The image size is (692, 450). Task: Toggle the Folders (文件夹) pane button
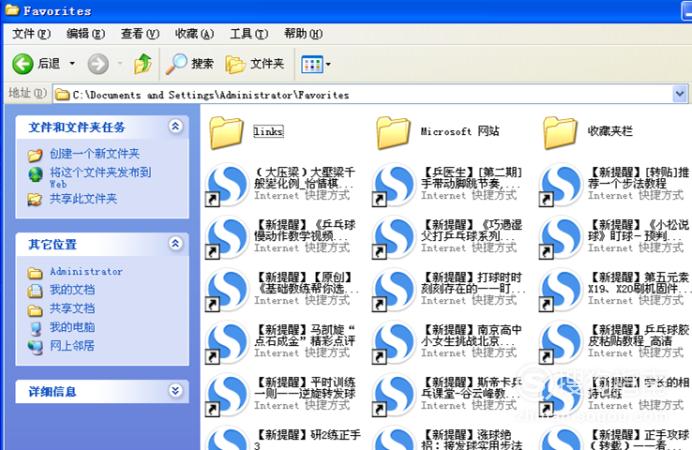click(x=255, y=64)
